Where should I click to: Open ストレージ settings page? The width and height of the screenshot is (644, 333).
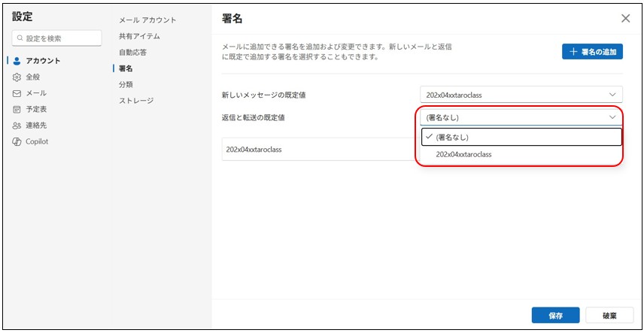[136, 101]
